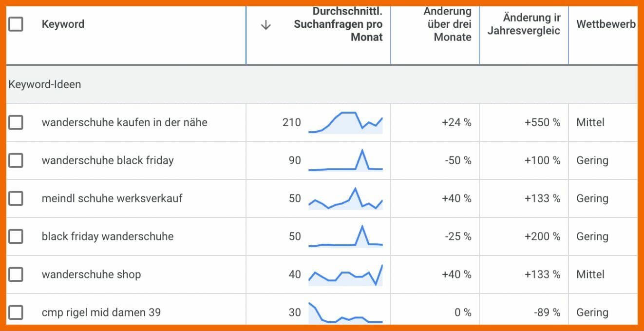Check the box for meindl schuhe werksverkauf

click(16, 198)
